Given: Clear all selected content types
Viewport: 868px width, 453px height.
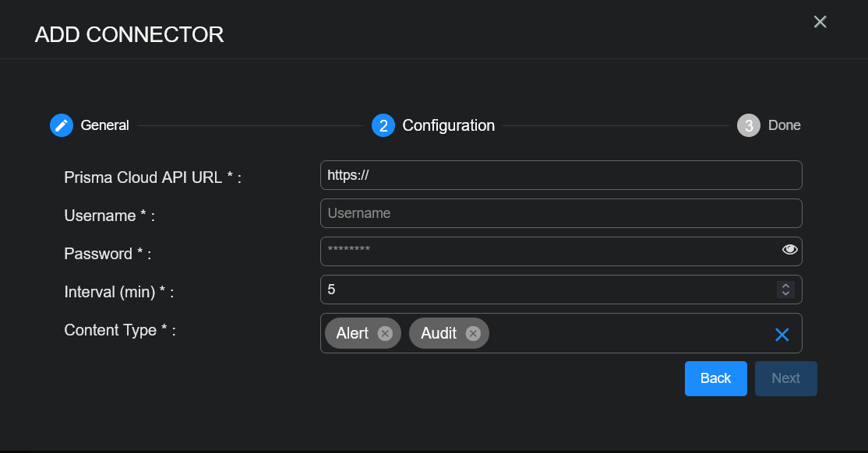Looking at the screenshot, I should coord(782,334).
